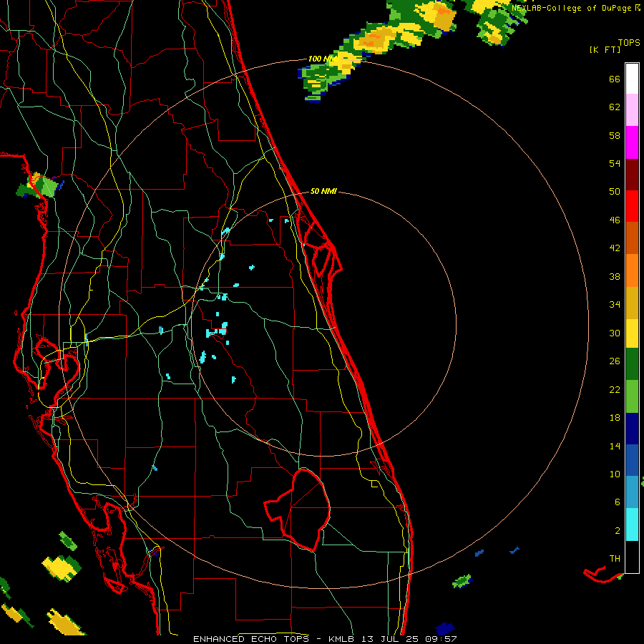644x644 pixels.
Task: Click the "TH" threshold label
Action: tap(615, 558)
